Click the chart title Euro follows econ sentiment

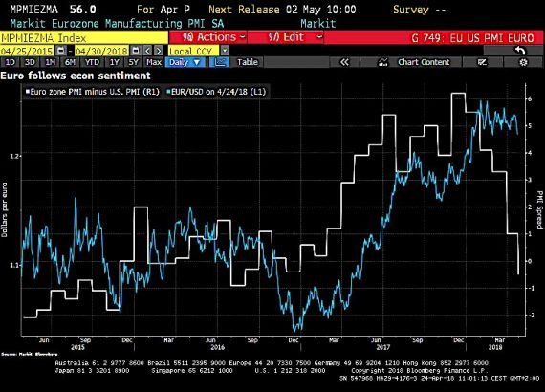point(76,76)
